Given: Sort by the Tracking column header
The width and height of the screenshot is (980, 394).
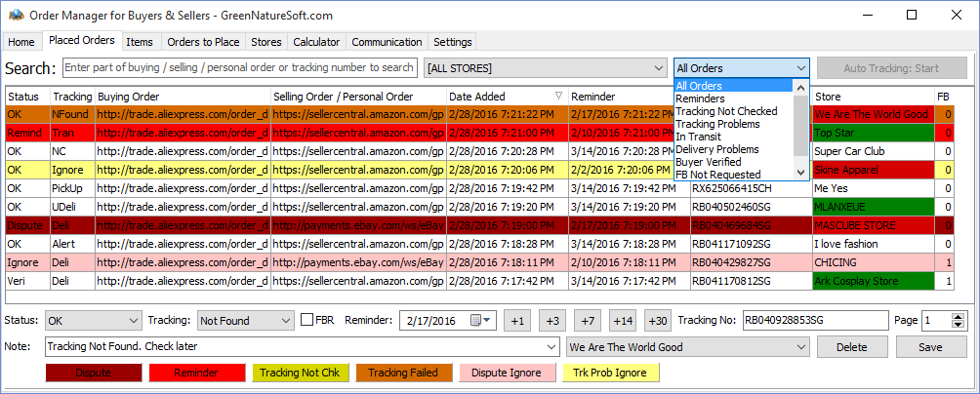Looking at the screenshot, I should 72,97.
